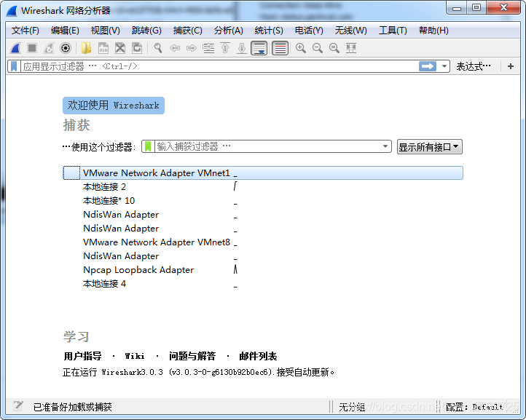Image resolution: width=526 pixels, height=420 pixels.
Task: Click 无分组 status bar text
Action: click(352, 407)
